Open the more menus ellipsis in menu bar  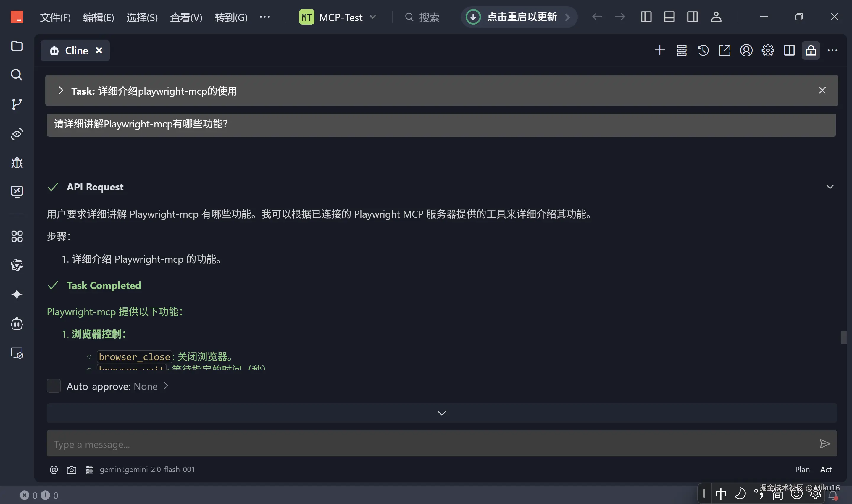click(x=264, y=17)
